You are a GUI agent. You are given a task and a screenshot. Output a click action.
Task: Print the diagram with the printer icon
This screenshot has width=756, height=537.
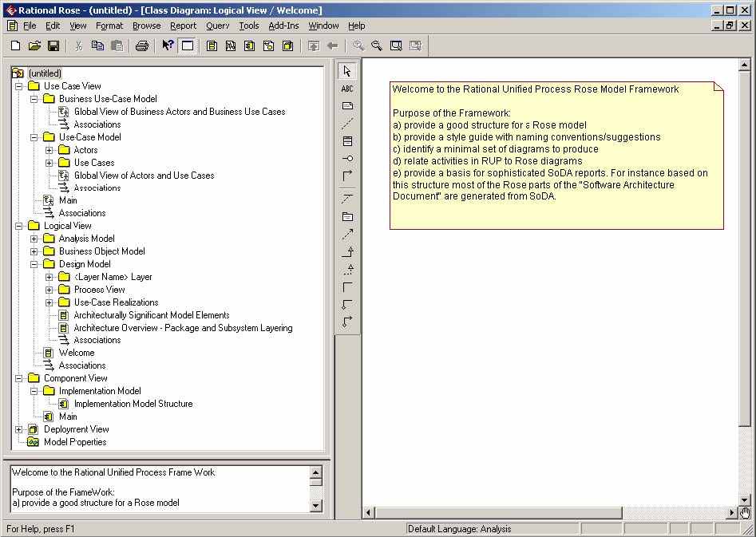pyautogui.click(x=142, y=45)
